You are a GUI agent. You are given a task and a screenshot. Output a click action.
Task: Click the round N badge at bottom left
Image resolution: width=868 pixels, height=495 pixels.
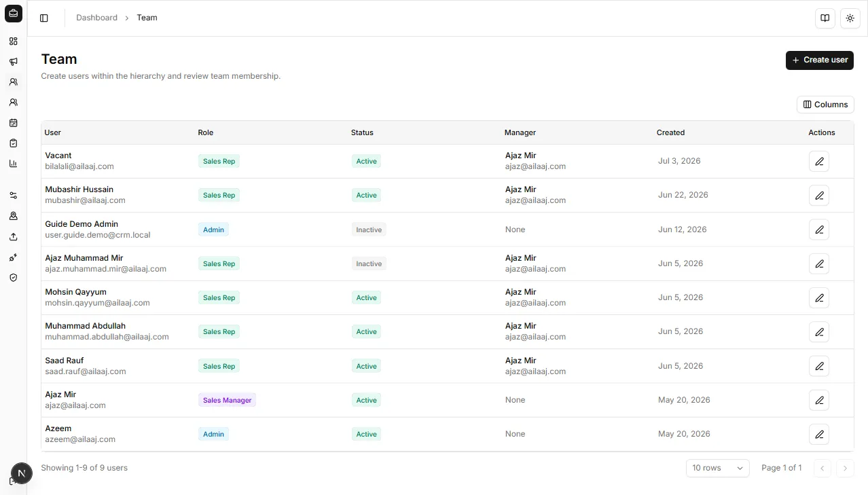point(22,473)
